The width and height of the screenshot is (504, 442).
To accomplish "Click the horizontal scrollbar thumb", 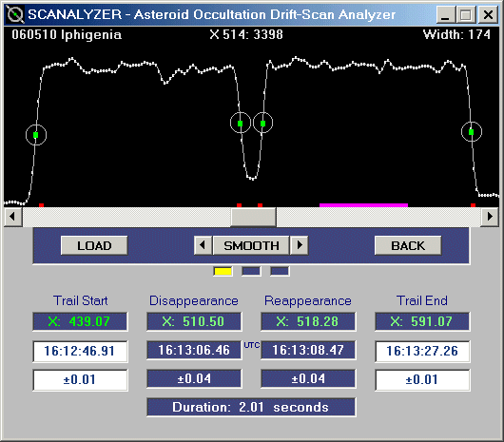I will 253,217.
